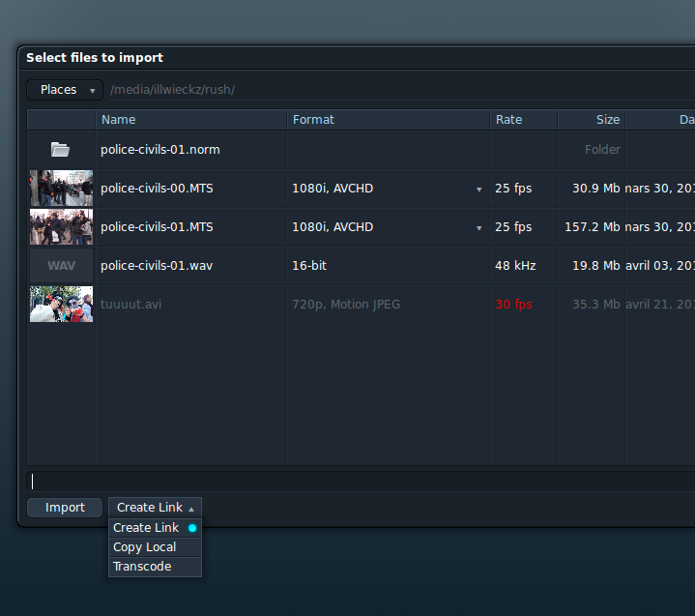Expand format dropdown for police-civils-01.MTS

pos(478,228)
